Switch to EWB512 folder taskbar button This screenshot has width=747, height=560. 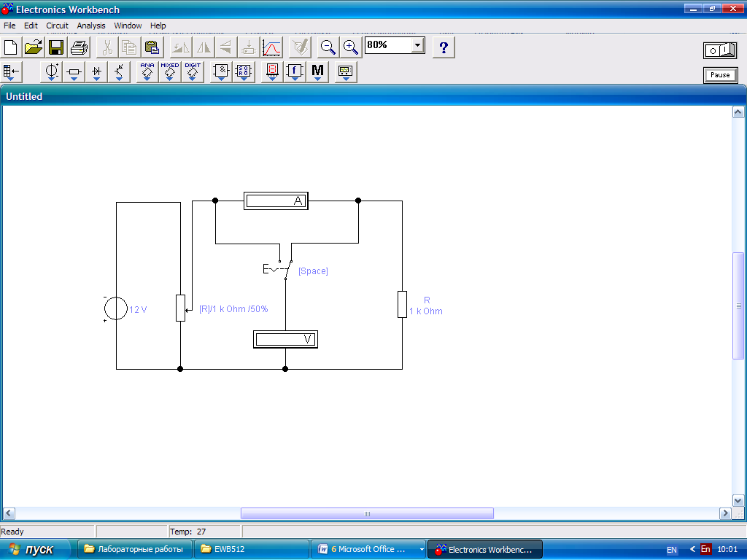tap(251, 549)
